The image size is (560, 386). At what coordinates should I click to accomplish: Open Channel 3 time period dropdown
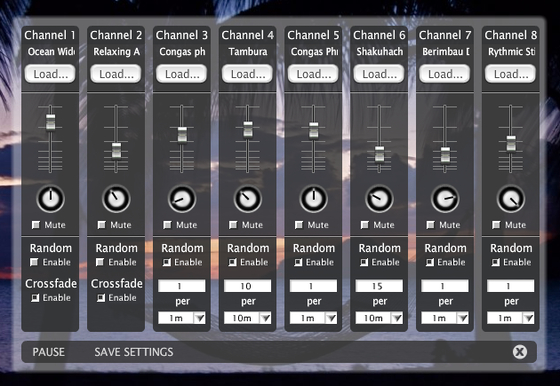pyautogui.click(x=182, y=318)
